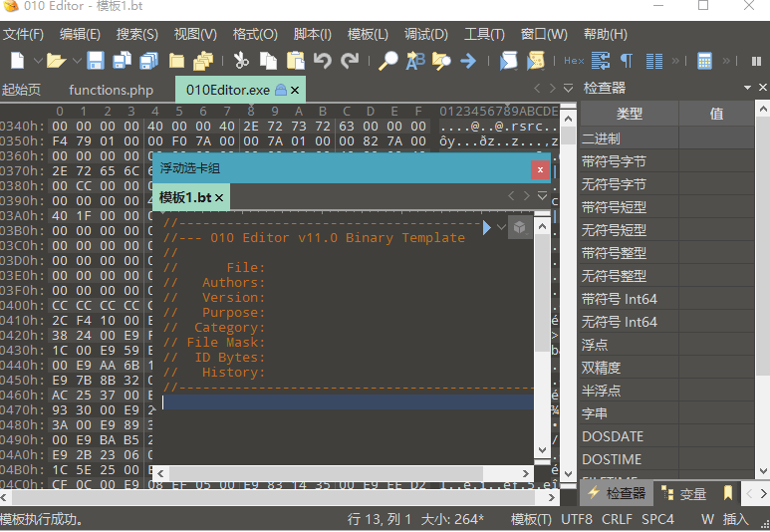770x532 pixels.
Task: Open the 搜索(S) menu
Action: (137, 35)
